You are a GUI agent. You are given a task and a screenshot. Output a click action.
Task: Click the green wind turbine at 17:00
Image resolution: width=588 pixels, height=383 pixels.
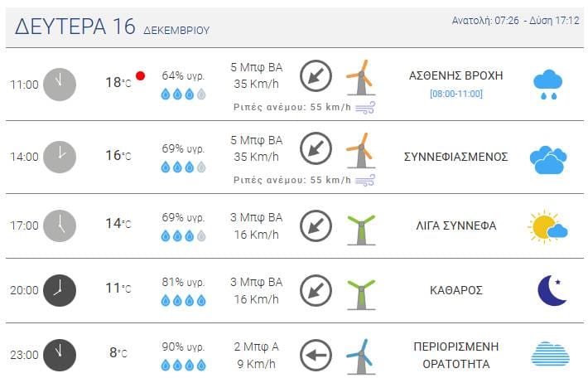click(361, 230)
